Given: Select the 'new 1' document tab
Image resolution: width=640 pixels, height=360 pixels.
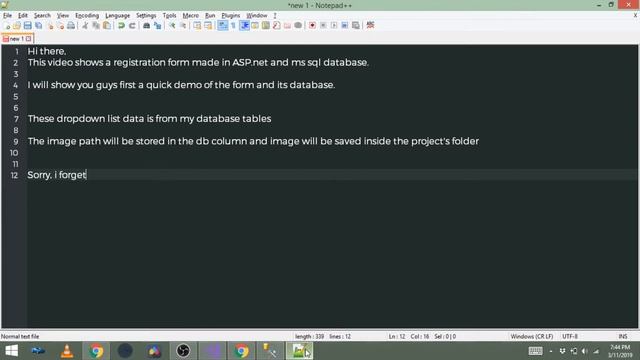Looking at the screenshot, I should [x=16, y=39].
